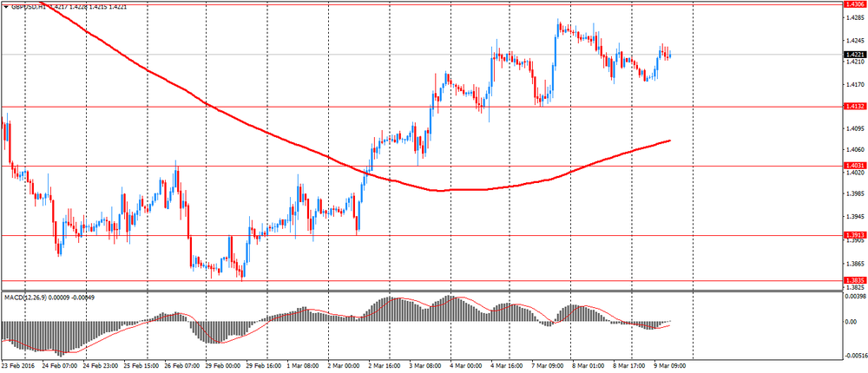The width and height of the screenshot is (868, 373).
Task: Click the 1.4170 price scale value
Action: click(x=856, y=85)
